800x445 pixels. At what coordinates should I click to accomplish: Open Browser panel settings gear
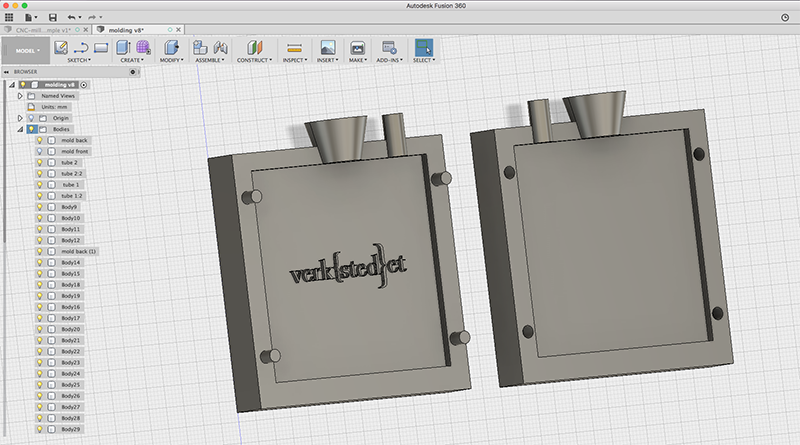[x=133, y=72]
